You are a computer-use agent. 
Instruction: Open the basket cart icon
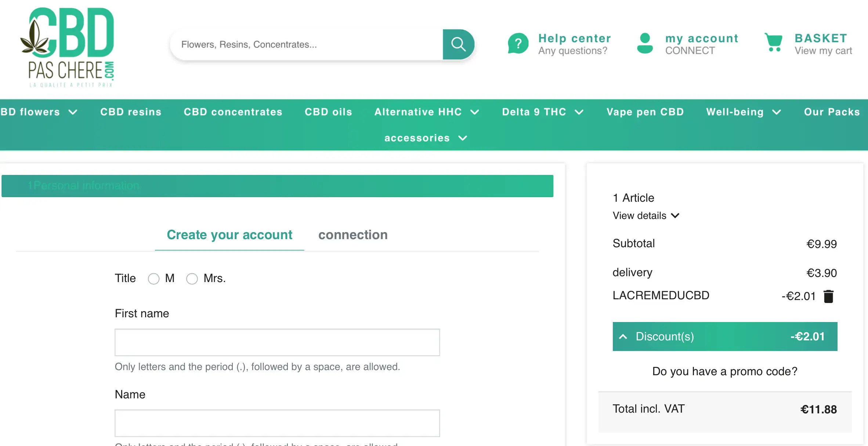coord(773,43)
